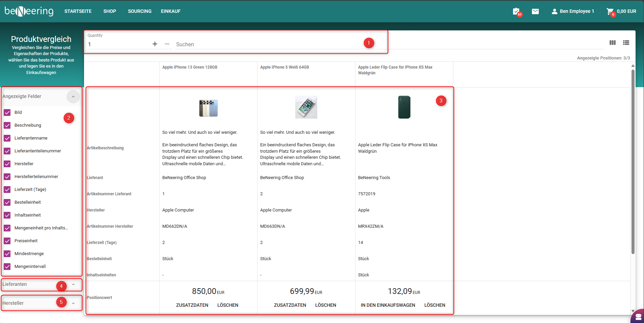Open the messages envelope icon
This screenshot has height=323, width=644.
point(535,11)
